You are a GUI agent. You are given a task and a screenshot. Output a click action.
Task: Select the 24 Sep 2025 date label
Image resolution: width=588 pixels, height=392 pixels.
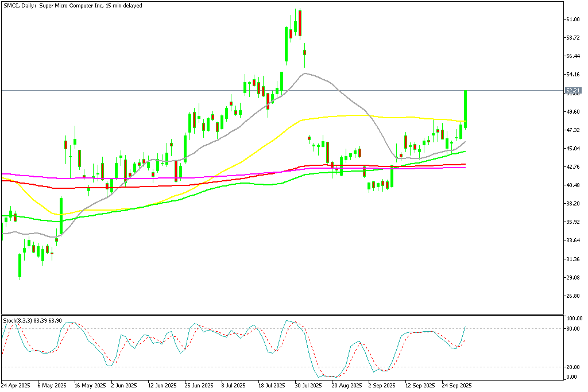pyautogui.click(x=457, y=386)
